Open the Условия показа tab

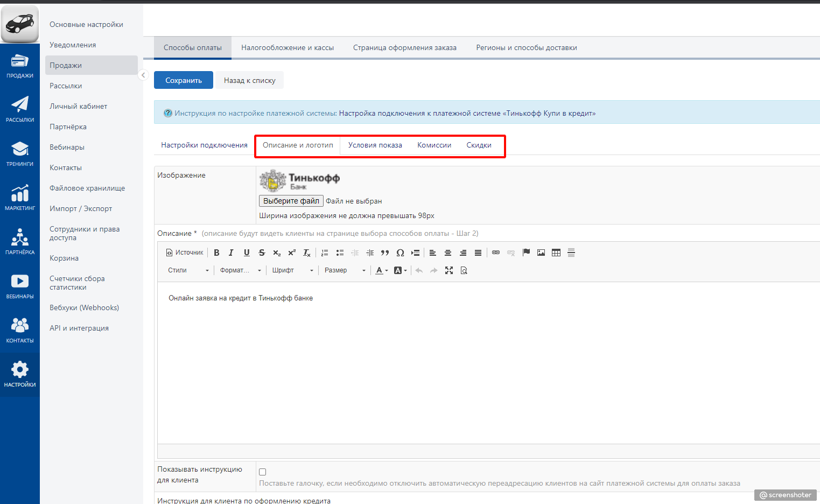point(375,145)
